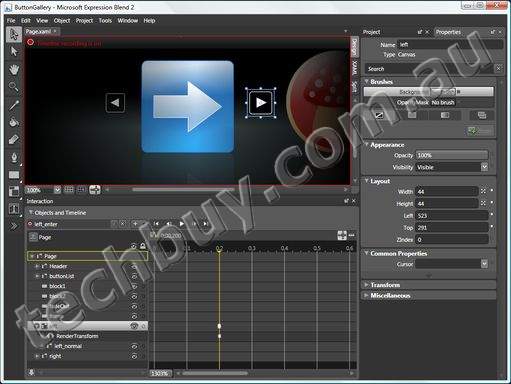Expand the Miscellaneous section
The height and width of the screenshot is (384, 511).
click(366, 295)
